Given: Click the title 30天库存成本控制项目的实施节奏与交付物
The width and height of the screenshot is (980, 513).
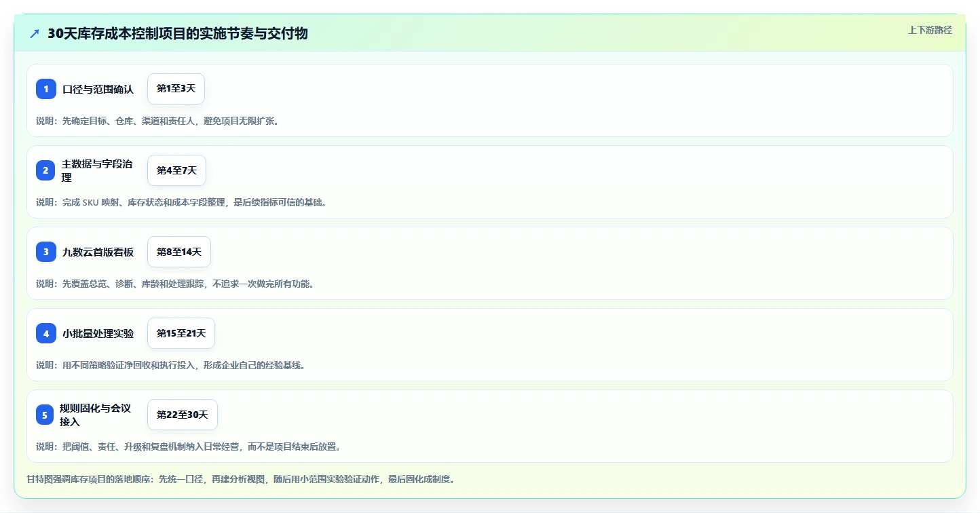Looking at the screenshot, I should pyautogui.click(x=178, y=34).
